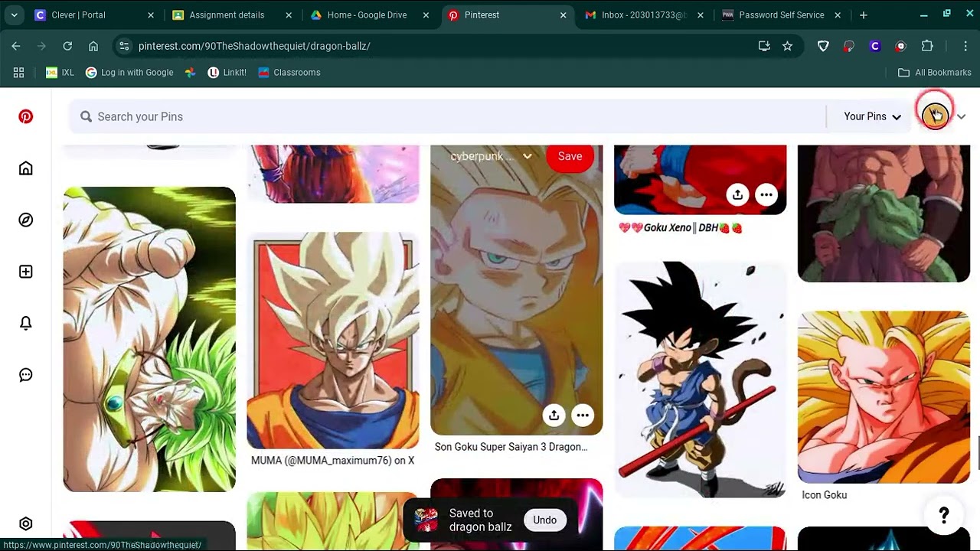Screen dimensions: 980x551
Task: Expand the Your Pins filter dropdown
Action: coord(872,116)
